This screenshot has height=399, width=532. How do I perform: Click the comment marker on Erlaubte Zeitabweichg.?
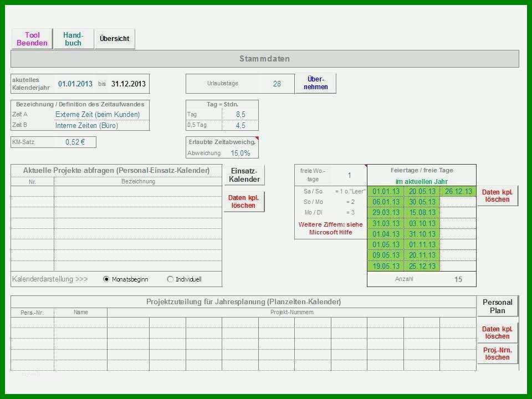(x=257, y=138)
